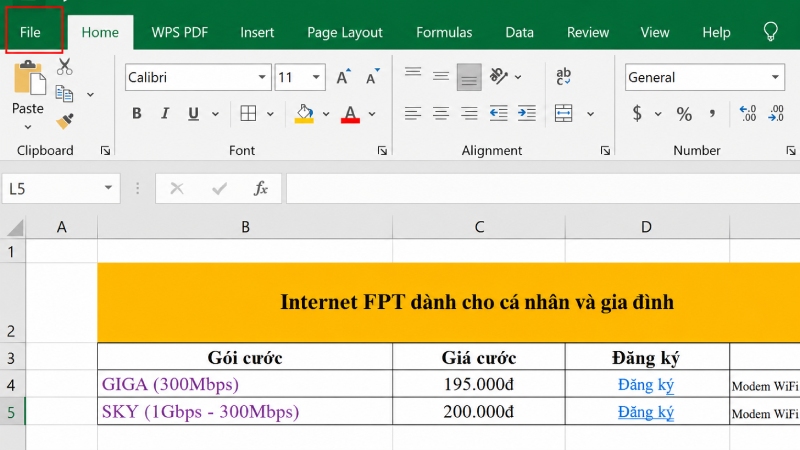Click Merge & Center icon
Screen dimensions: 800x450
coord(563,113)
